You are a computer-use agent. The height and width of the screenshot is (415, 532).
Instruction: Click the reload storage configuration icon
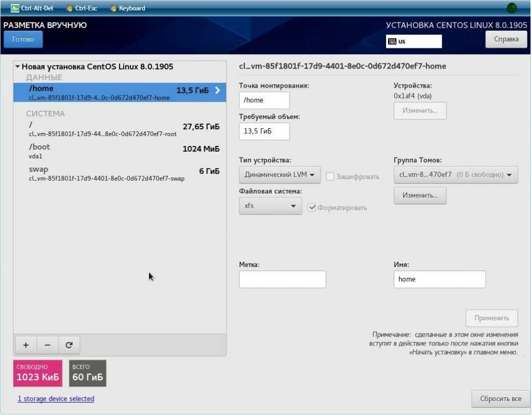tap(69, 345)
